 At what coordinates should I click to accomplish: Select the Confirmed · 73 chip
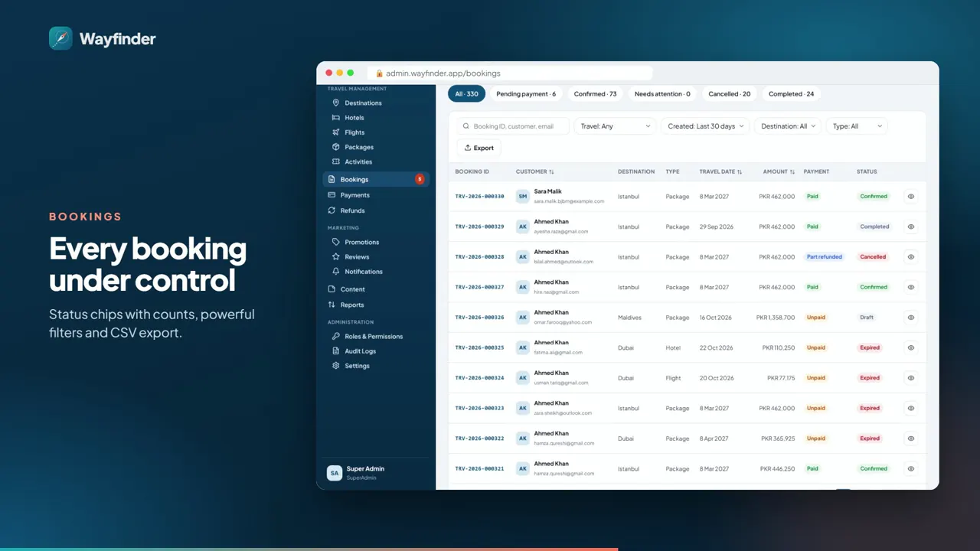click(595, 94)
